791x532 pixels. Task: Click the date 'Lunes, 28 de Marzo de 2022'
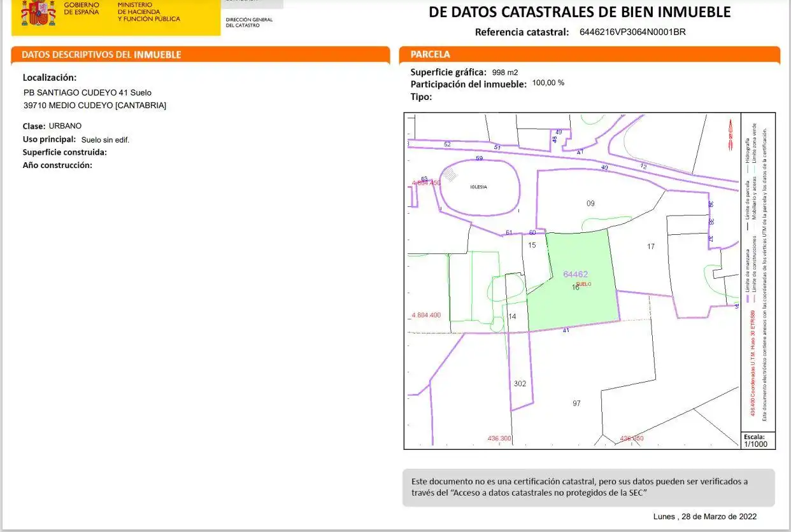(x=705, y=516)
